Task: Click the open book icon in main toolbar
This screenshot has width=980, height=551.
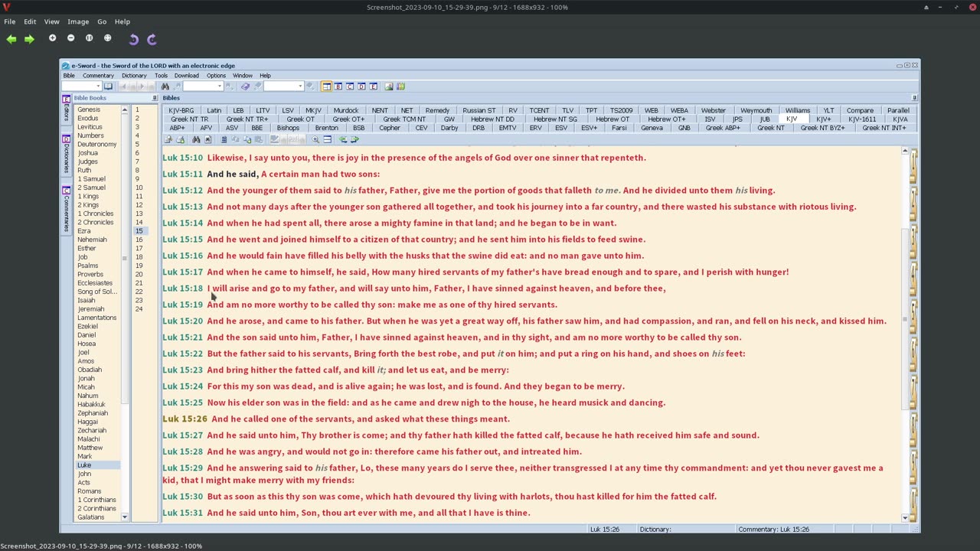Action: pyautogui.click(x=108, y=86)
